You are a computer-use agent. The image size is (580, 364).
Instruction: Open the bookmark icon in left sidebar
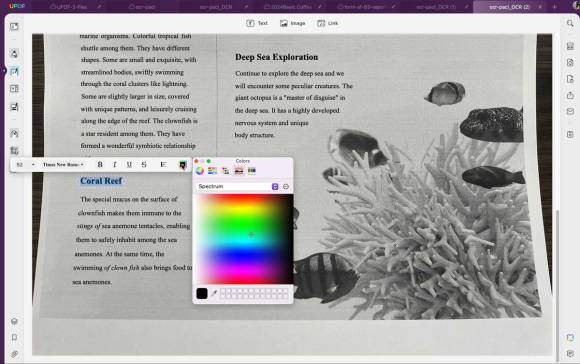[x=14, y=337]
